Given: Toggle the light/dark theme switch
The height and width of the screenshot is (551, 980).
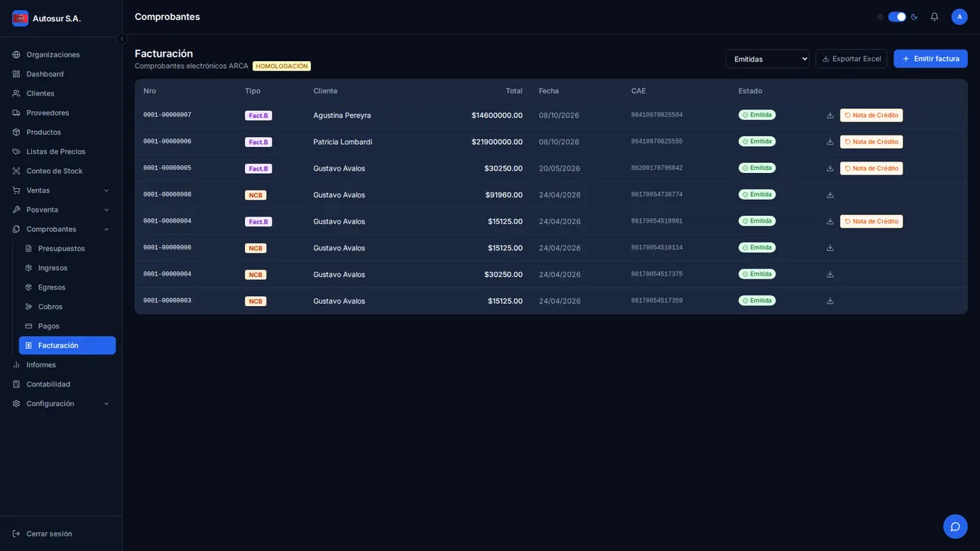Looking at the screenshot, I should [x=897, y=17].
